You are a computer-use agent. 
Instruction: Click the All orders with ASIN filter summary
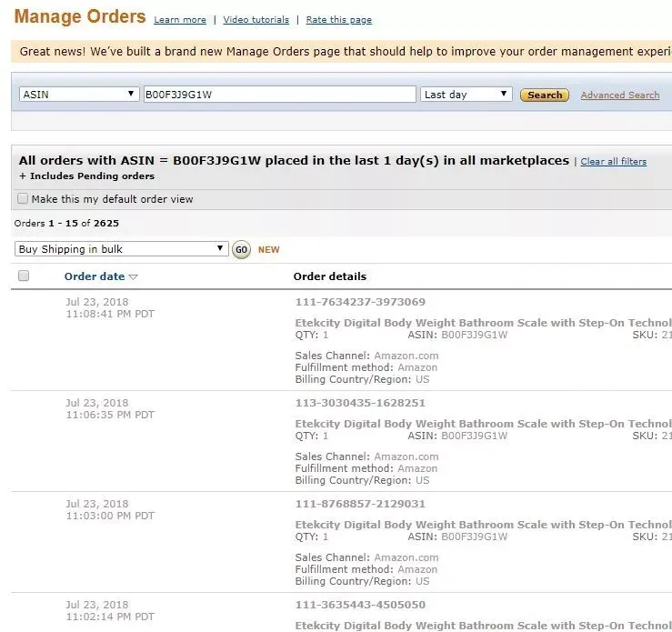[x=294, y=161]
